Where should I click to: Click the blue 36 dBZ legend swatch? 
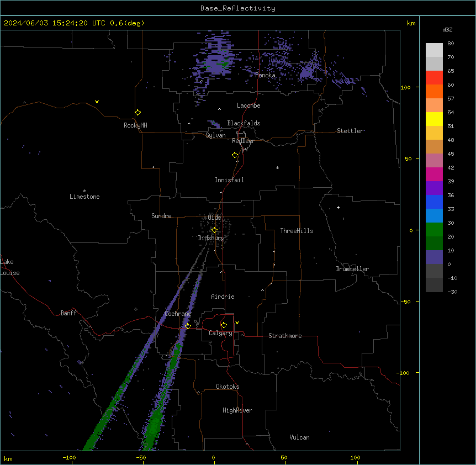click(434, 202)
